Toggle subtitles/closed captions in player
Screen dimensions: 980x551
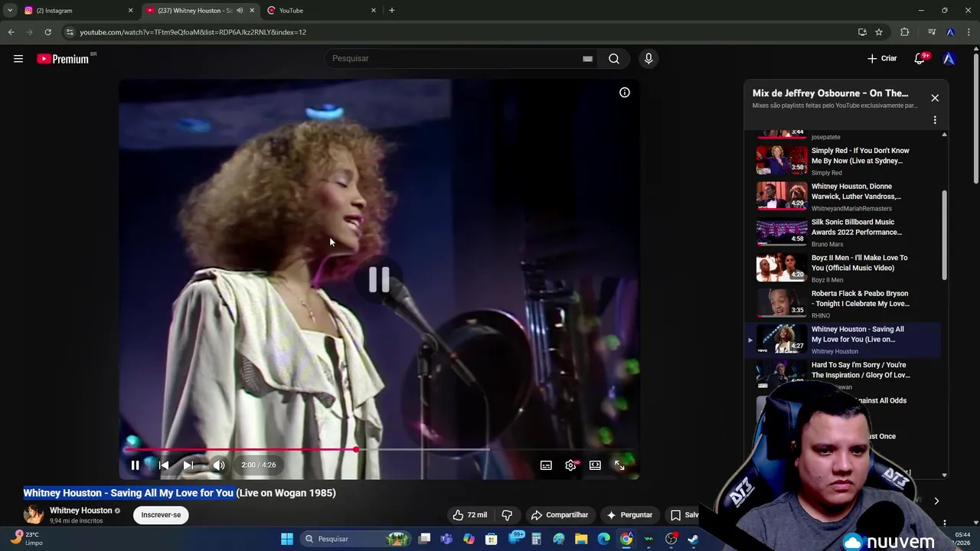546,465
